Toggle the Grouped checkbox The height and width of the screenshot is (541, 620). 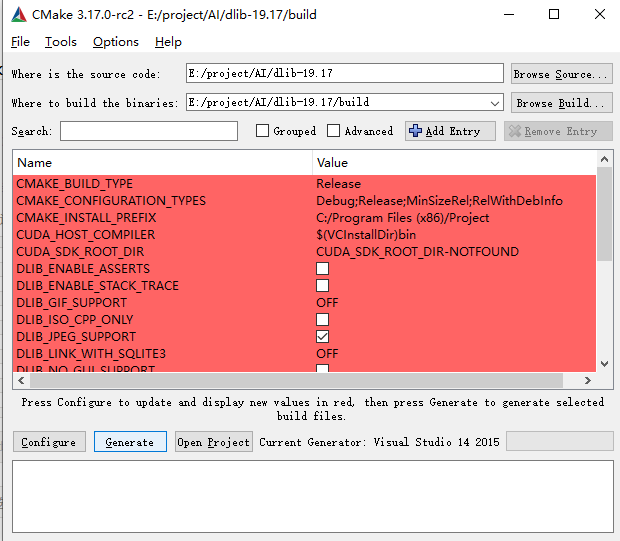coord(262,131)
